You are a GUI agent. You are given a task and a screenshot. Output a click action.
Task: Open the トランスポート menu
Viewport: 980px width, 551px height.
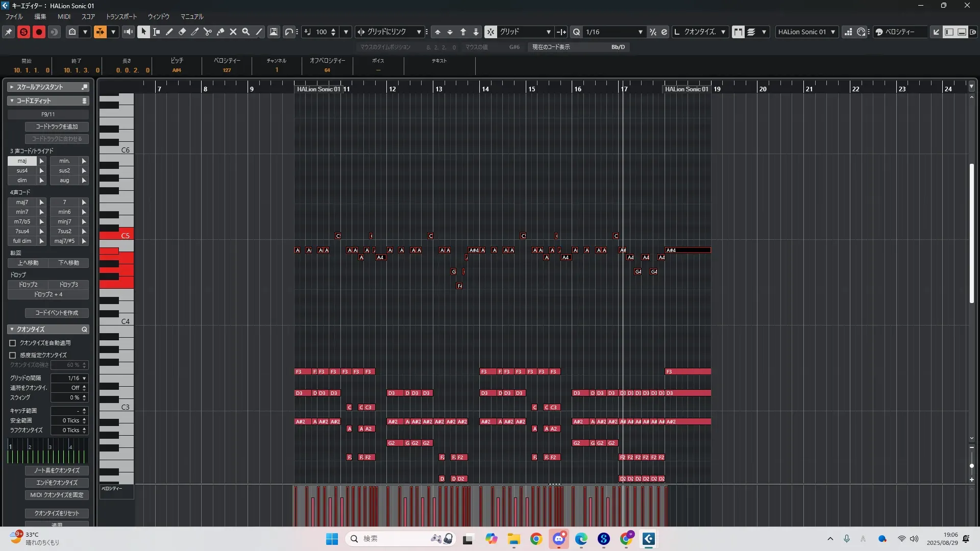pyautogui.click(x=121, y=16)
